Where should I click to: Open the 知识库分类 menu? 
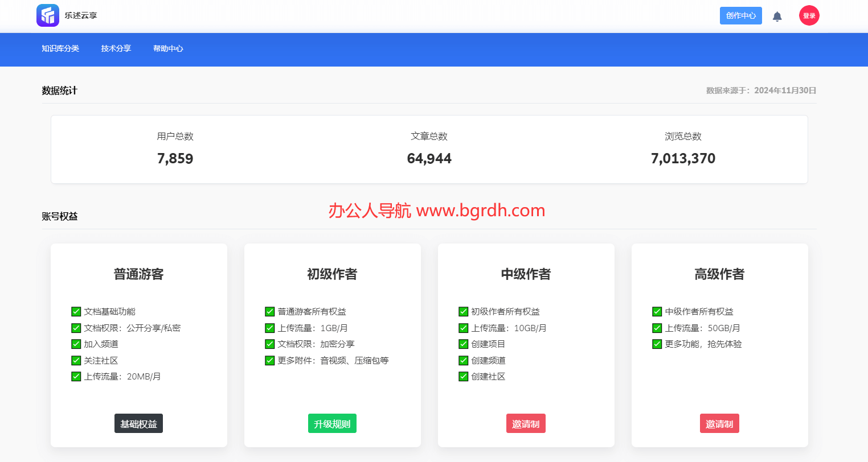pyautogui.click(x=60, y=49)
